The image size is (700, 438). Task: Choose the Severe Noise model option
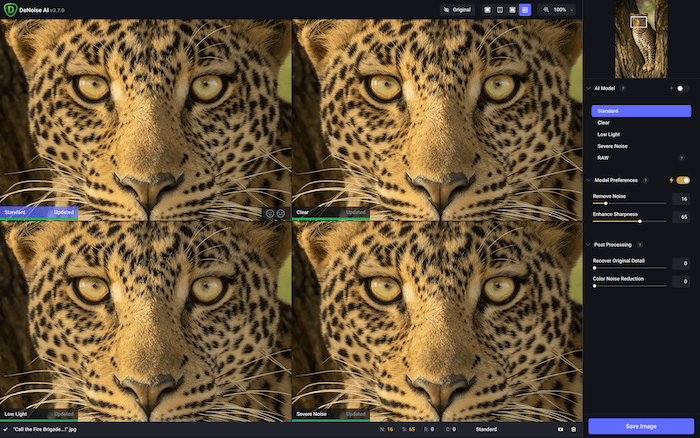point(612,146)
